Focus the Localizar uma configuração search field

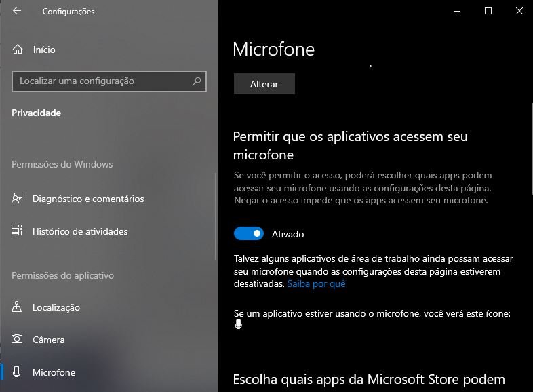(x=108, y=81)
